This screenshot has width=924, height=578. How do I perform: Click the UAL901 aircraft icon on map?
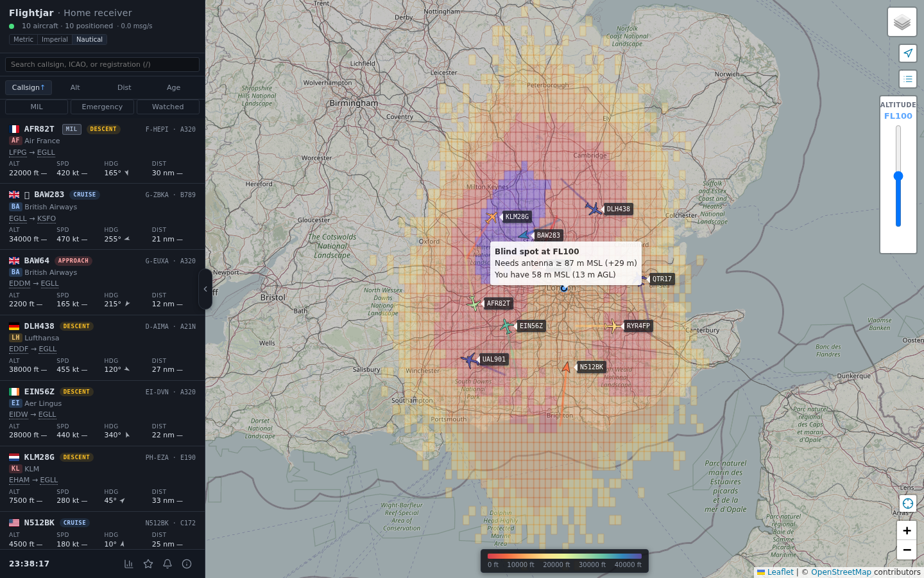pyautogui.click(x=470, y=360)
